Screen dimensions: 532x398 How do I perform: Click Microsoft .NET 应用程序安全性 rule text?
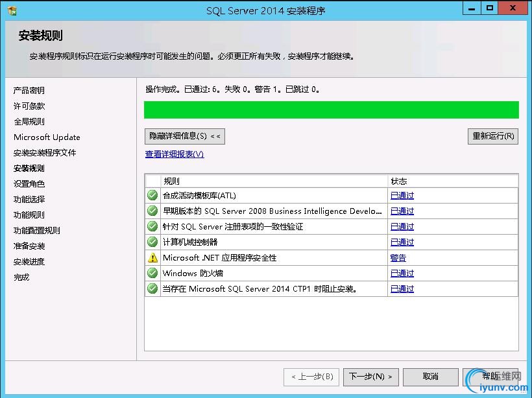coord(219,258)
